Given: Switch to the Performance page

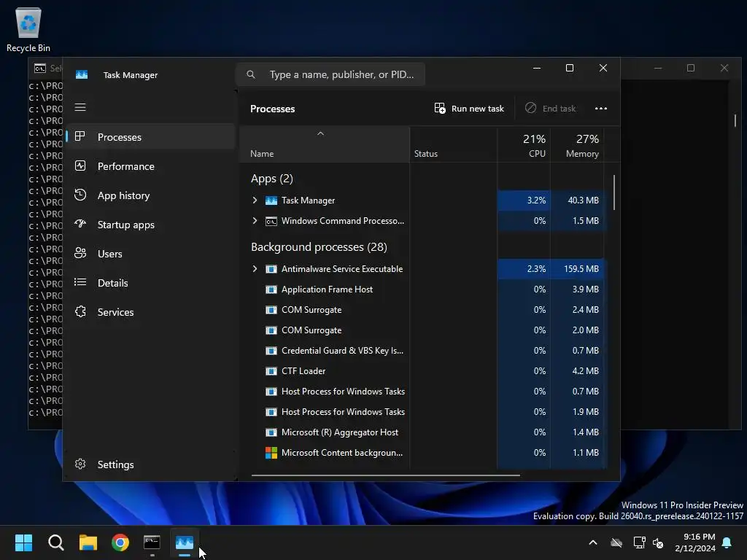Looking at the screenshot, I should (151, 166).
